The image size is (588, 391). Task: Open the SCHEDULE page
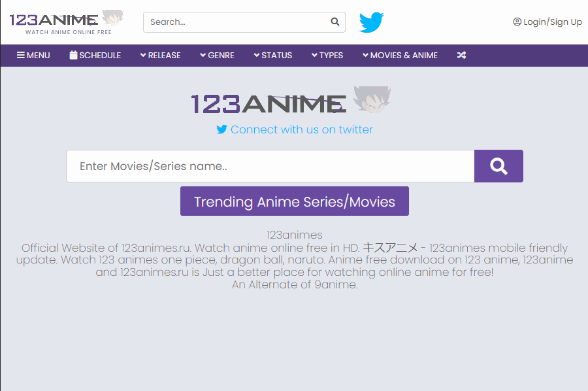point(95,55)
